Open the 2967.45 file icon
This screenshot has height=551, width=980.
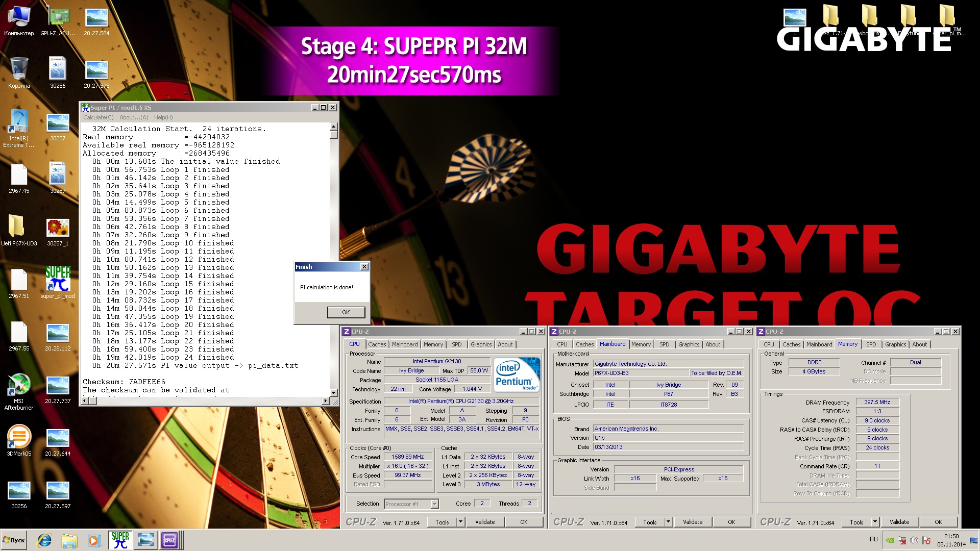(x=19, y=178)
